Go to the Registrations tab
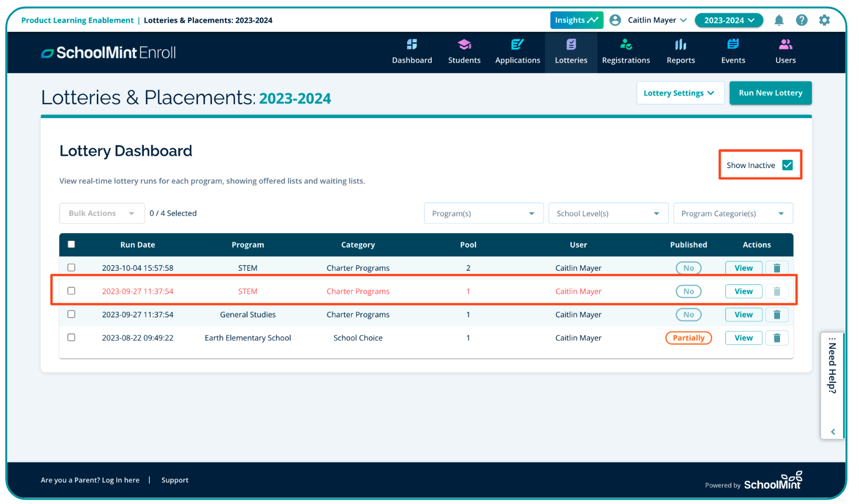This screenshot has width=859, height=504. click(x=625, y=52)
